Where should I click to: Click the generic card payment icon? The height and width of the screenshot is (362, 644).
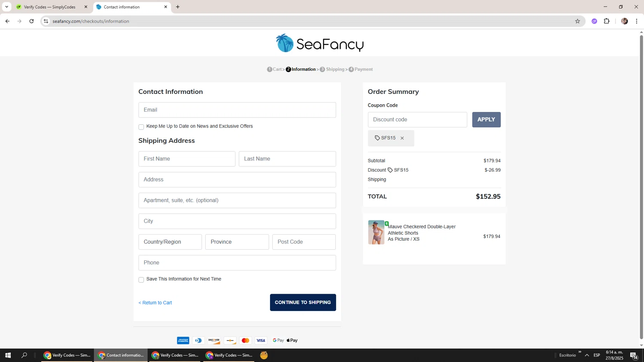click(230, 341)
